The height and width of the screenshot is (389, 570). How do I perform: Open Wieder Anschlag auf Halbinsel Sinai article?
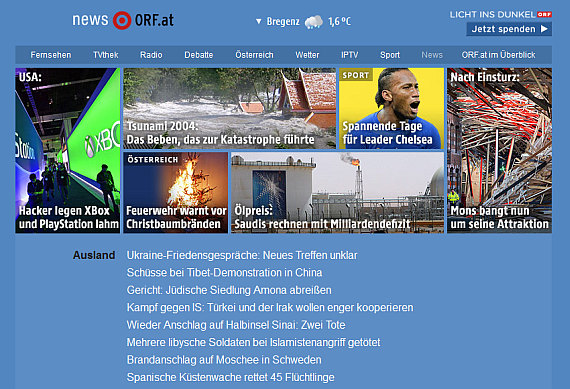click(x=236, y=325)
